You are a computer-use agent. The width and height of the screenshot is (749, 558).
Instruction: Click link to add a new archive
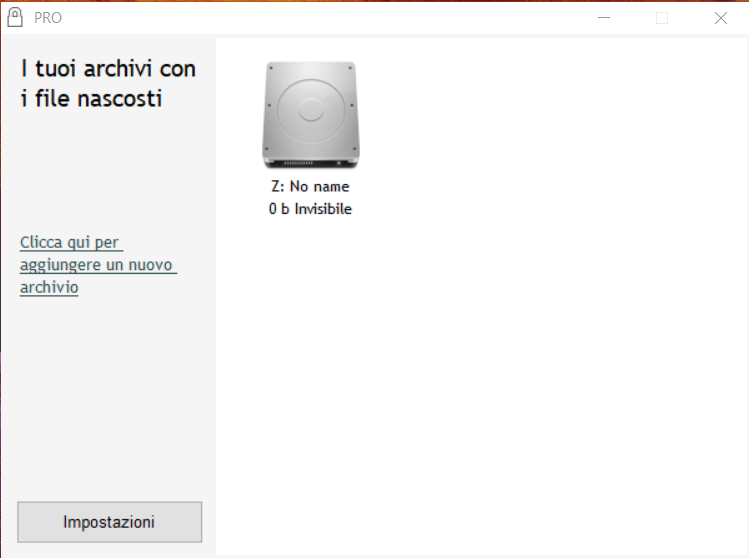(x=98, y=265)
